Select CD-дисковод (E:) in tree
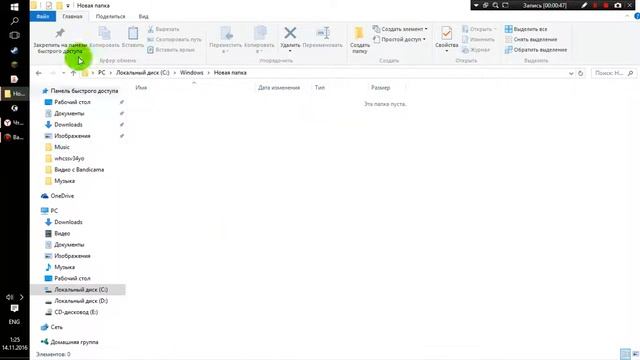This screenshot has height=360, width=640. coord(76,312)
